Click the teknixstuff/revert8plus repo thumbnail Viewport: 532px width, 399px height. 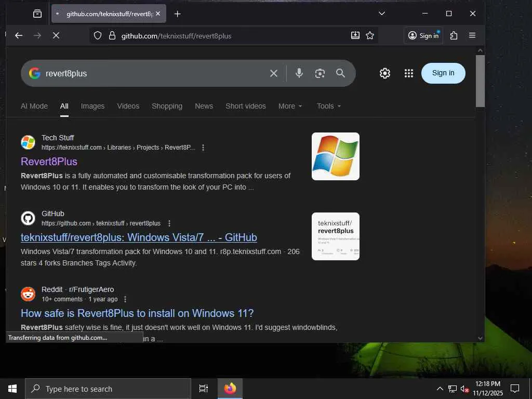pyautogui.click(x=336, y=236)
